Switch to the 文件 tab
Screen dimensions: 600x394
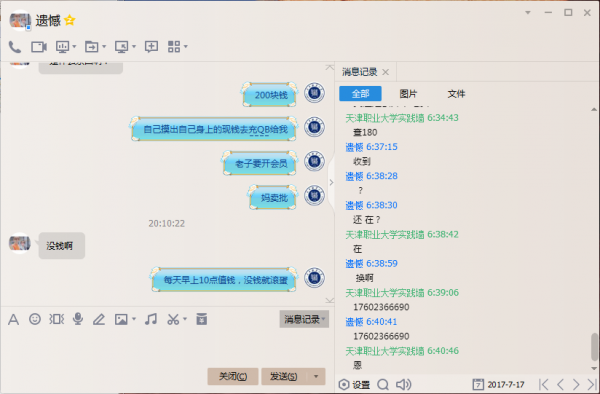[456, 94]
